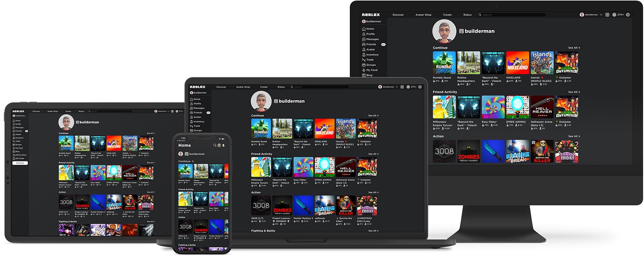The width and height of the screenshot is (644, 256).
Task: Click Create link on the tablet navbar
Action: point(68,111)
